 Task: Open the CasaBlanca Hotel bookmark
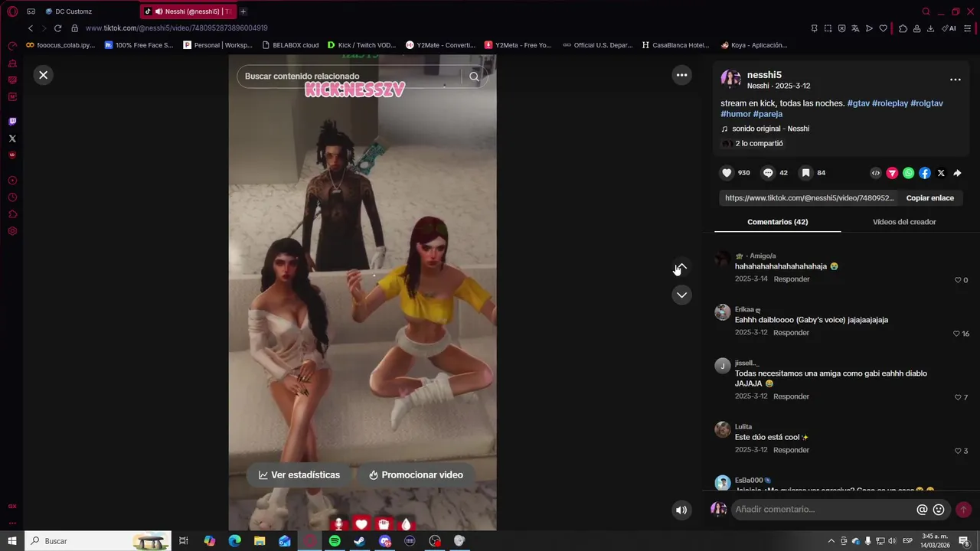(675, 45)
